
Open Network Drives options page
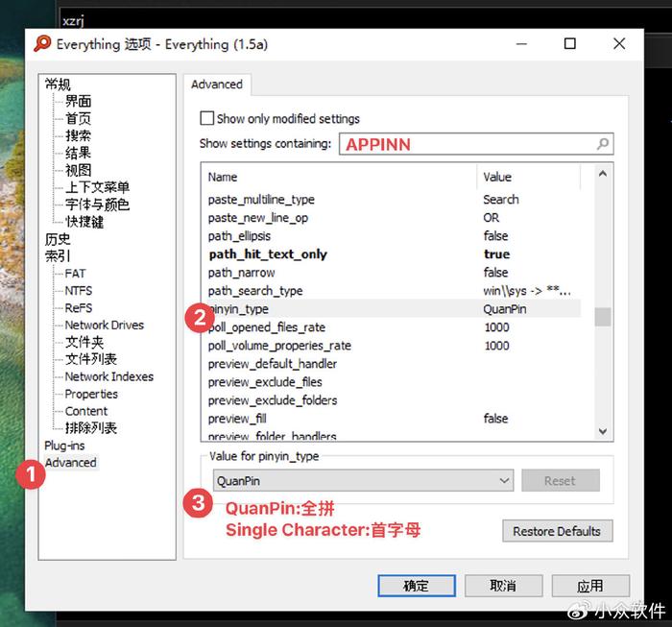[x=105, y=325]
